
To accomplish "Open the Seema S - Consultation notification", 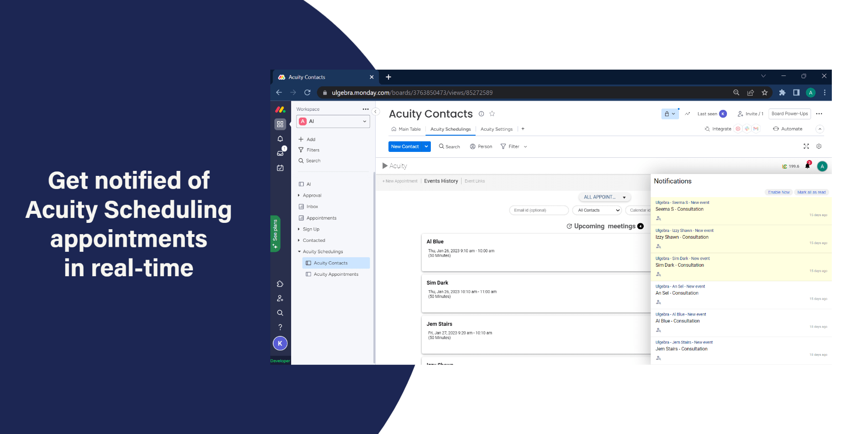I will coord(741,211).
